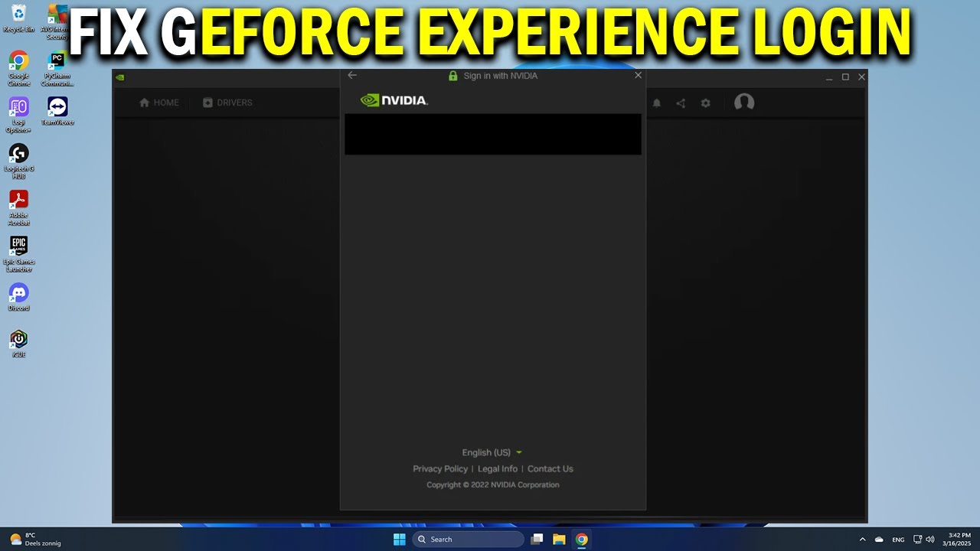Select the iCUE desktop icon

point(18,344)
